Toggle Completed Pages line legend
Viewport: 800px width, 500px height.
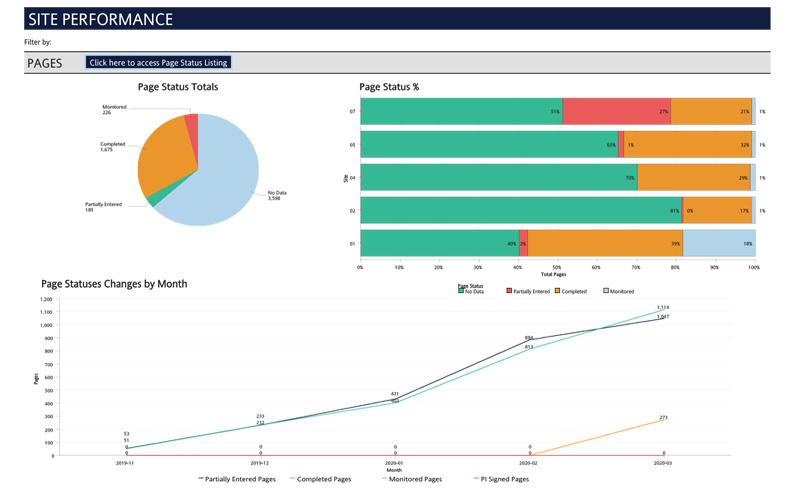click(320, 479)
